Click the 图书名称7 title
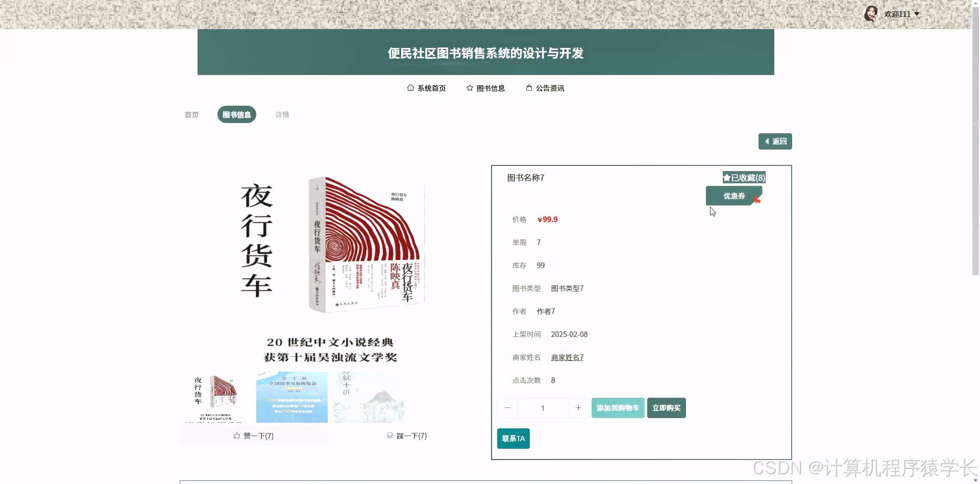The image size is (980, 484). coord(526,178)
